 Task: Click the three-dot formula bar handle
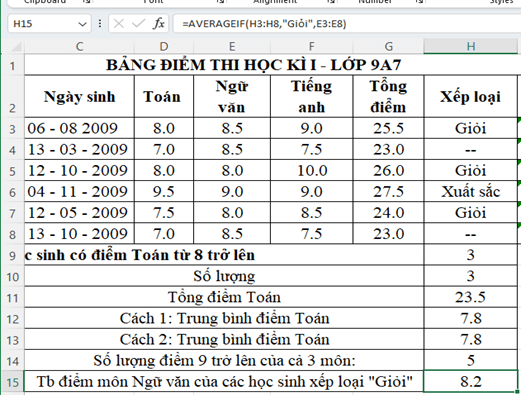[x=100, y=24]
